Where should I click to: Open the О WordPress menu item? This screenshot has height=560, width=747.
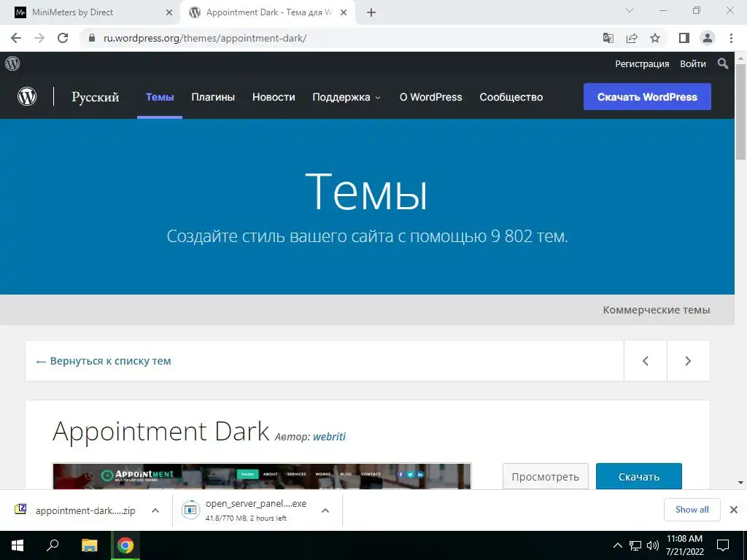click(430, 97)
